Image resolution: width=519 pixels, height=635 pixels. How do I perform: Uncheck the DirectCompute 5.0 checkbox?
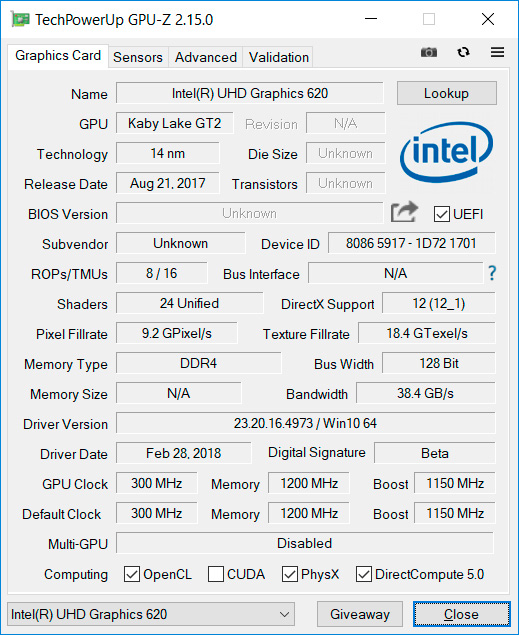click(364, 574)
